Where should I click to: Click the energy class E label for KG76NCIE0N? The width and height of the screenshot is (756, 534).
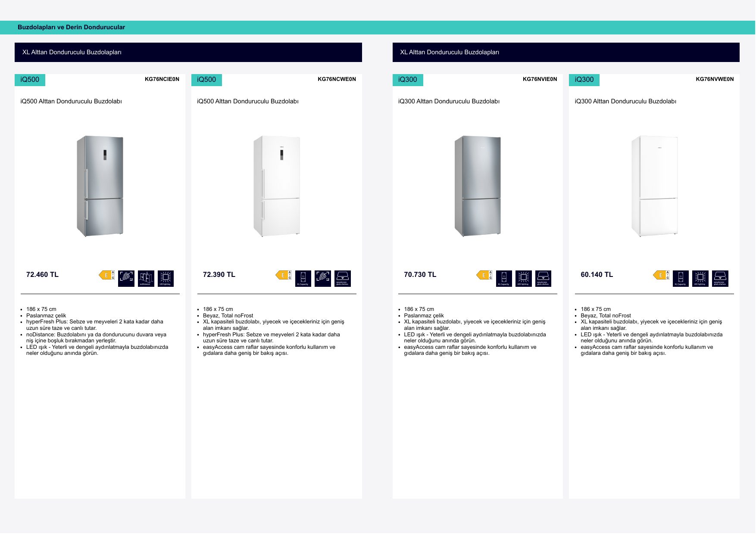(107, 275)
